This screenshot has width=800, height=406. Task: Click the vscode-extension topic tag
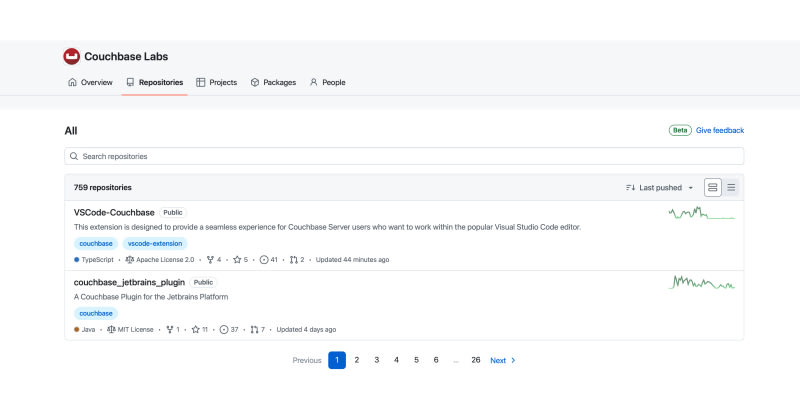pyautogui.click(x=155, y=243)
